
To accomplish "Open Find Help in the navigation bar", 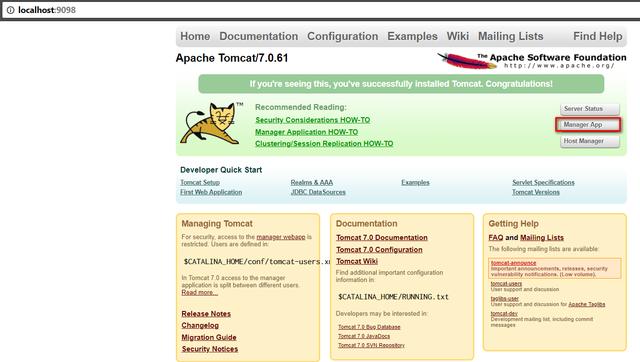I will point(598,36).
